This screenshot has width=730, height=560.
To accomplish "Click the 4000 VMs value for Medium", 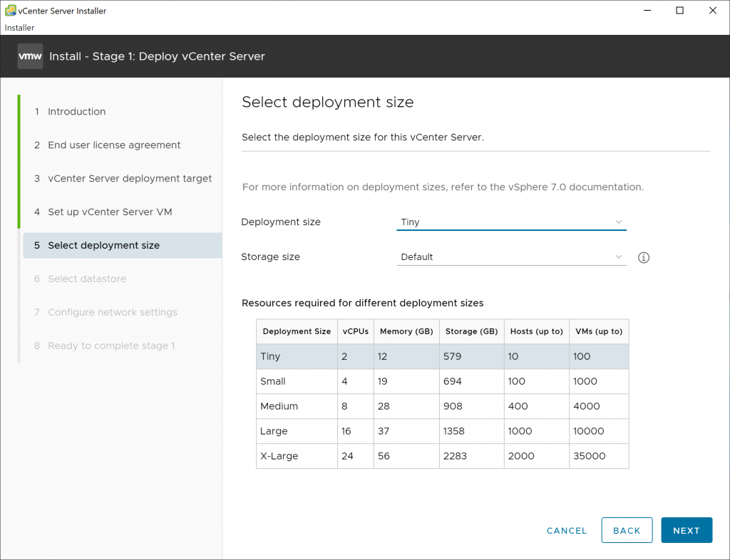I will click(586, 406).
